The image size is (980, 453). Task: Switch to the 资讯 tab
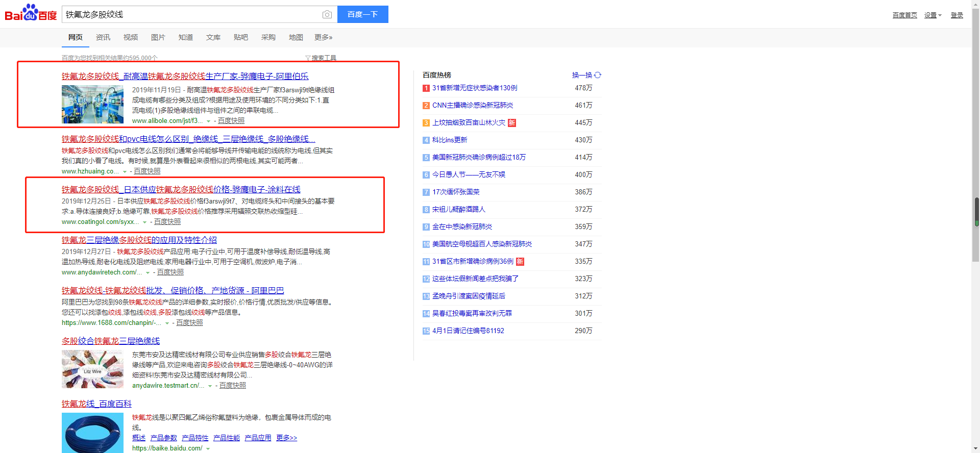103,37
